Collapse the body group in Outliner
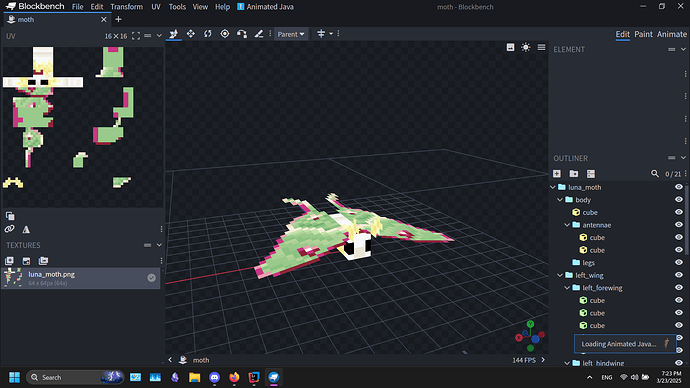Viewport: 690px width, 388px height. (x=560, y=200)
